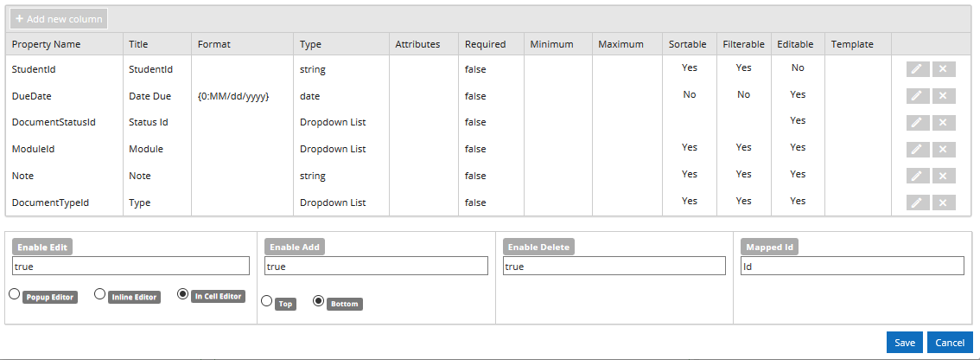980x360 pixels.
Task: Select the Bottom radio button
Action: 318,301
